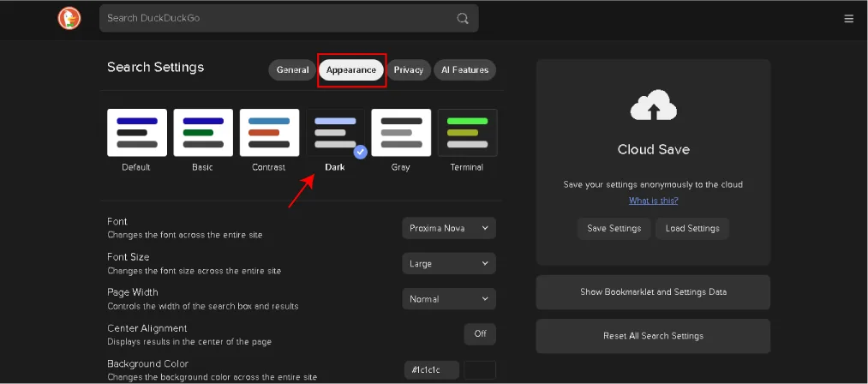This screenshot has width=868, height=384.
Task: Click Show Bookmarklet and Settings Data
Action: click(653, 292)
